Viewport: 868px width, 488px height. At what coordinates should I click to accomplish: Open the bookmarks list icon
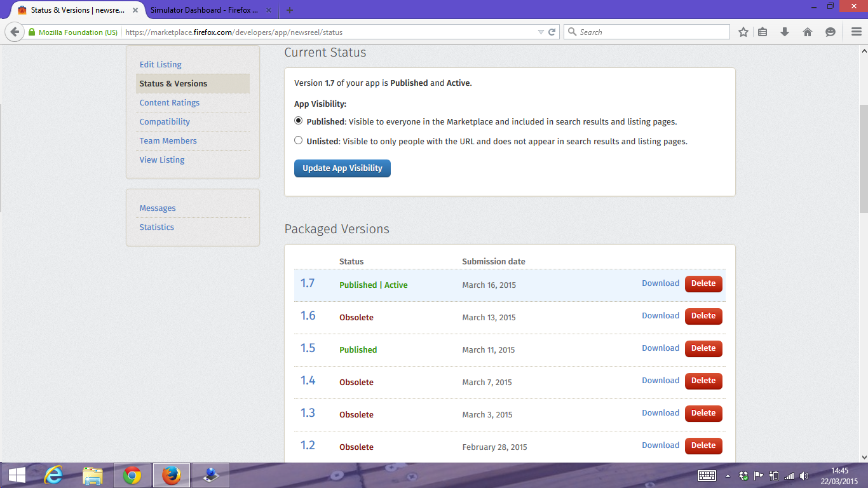pyautogui.click(x=763, y=32)
